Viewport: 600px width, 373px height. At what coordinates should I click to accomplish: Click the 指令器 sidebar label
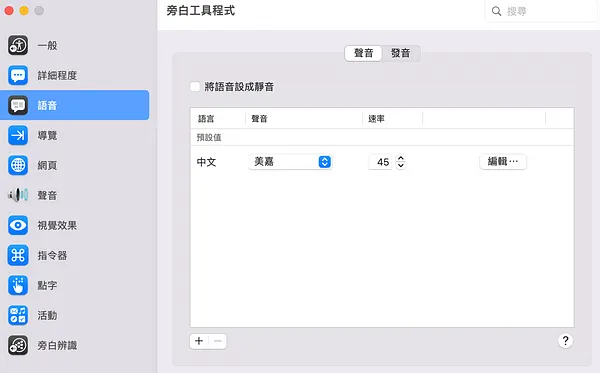(x=52, y=255)
